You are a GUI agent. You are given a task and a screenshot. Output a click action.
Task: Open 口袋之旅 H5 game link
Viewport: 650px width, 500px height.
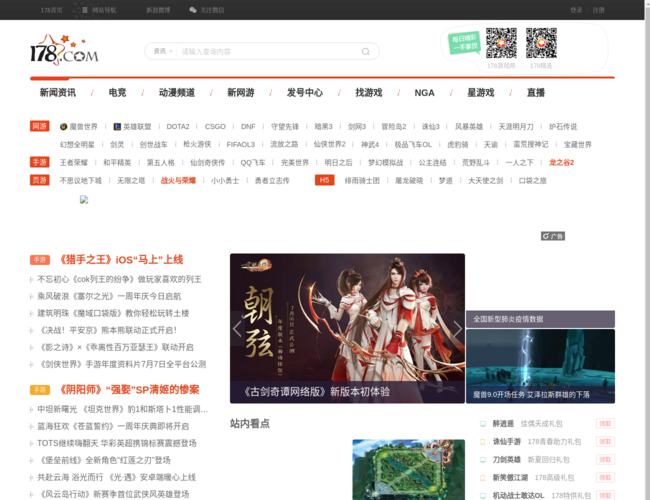[533, 180]
